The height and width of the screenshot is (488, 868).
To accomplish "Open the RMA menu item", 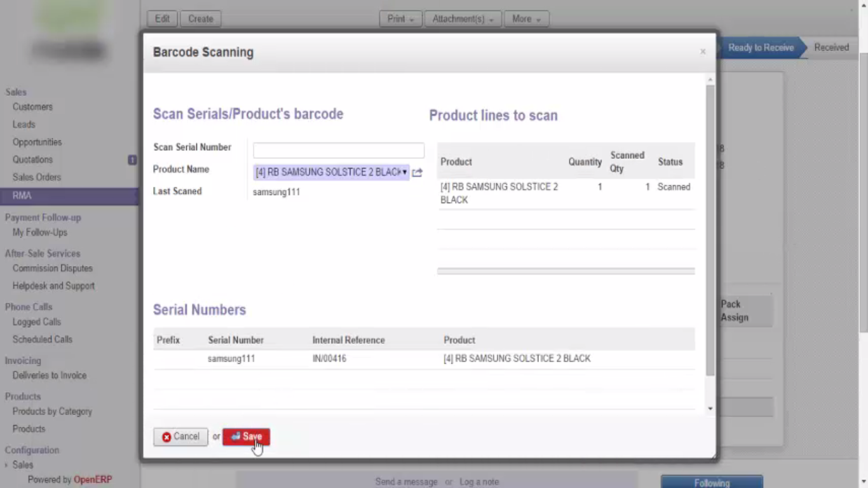I will pos(69,196).
